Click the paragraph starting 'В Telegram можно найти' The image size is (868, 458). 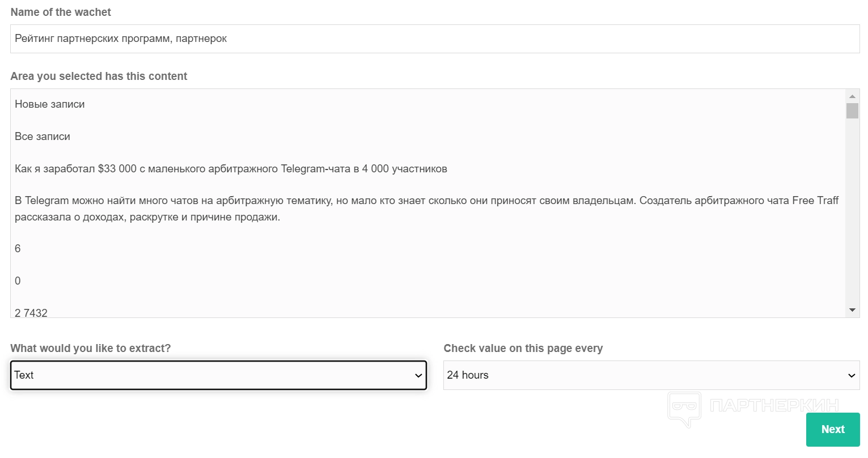426,209
